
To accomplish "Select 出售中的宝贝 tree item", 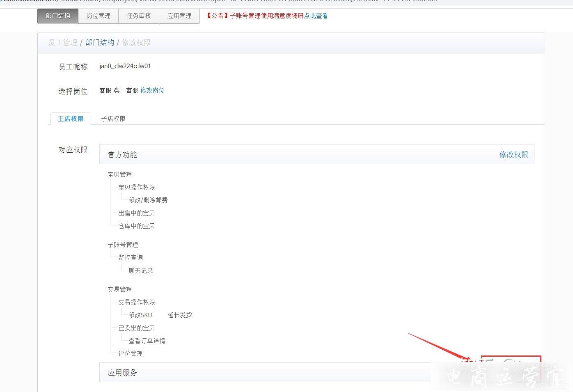I will [x=137, y=213].
